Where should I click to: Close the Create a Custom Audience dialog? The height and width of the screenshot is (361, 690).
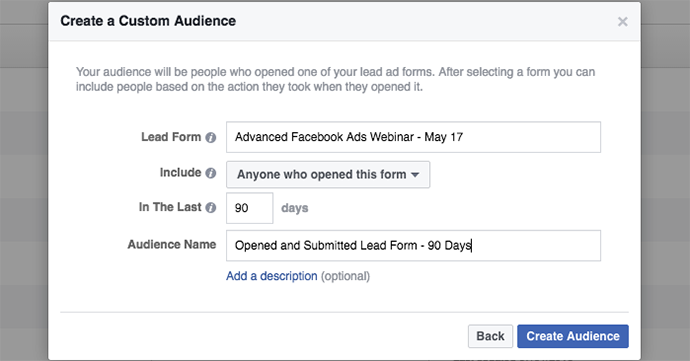point(622,22)
